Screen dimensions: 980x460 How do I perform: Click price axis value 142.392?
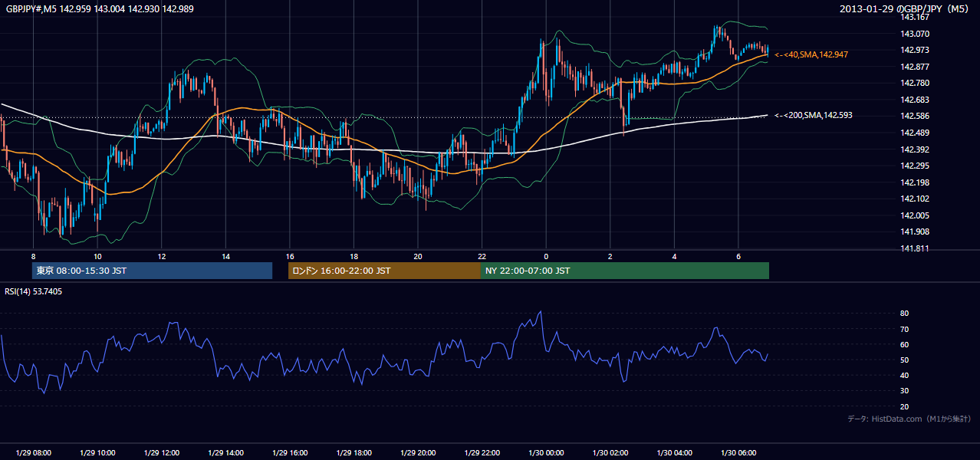914,149
